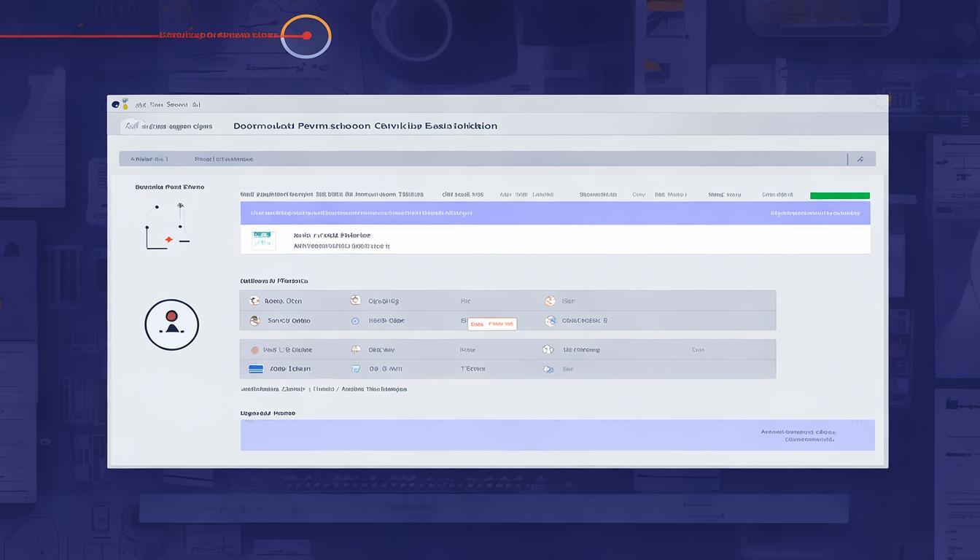Click third-column icon in the top table row
This screenshot has height=560, width=980.
coord(549,300)
